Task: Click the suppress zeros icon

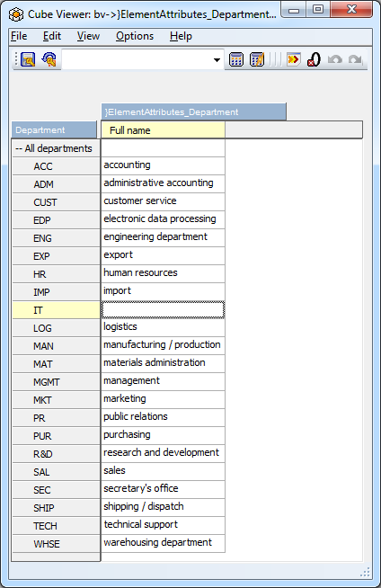Action: [x=314, y=59]
